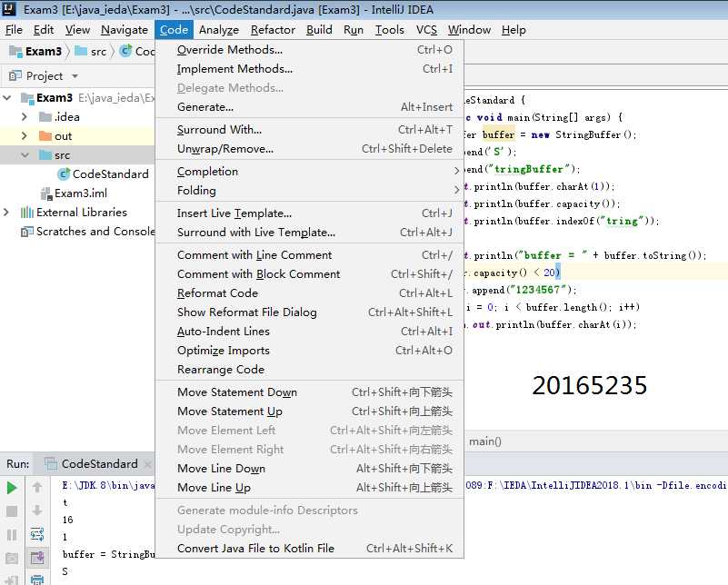Toggle soft-wrap icon in Run console
The height and width of the screenshot is (585, 728).
37,534
